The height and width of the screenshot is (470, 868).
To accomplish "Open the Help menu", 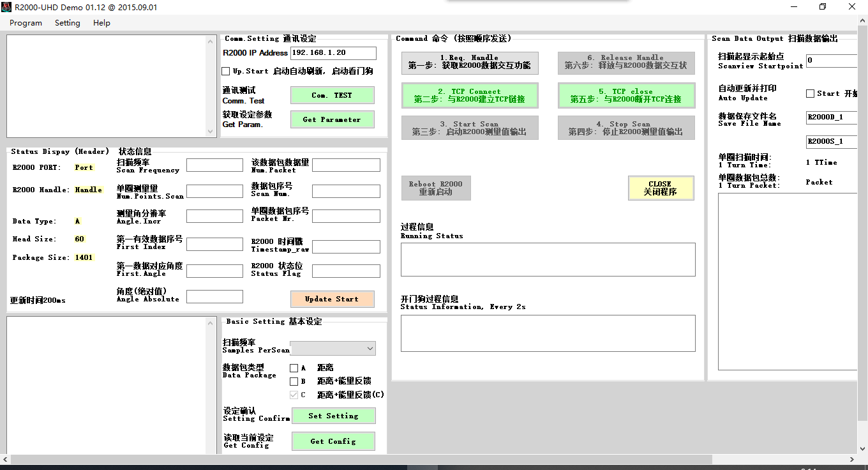I will 101,23.
